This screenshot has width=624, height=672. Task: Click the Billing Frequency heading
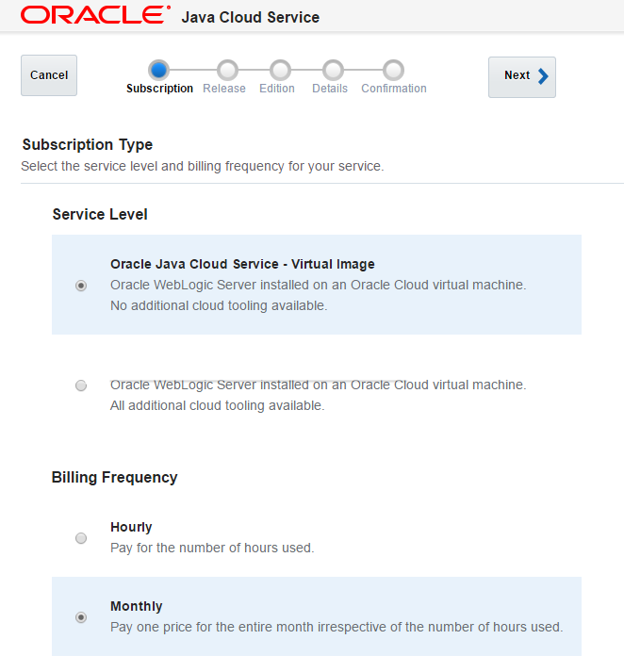pos(114,478)
